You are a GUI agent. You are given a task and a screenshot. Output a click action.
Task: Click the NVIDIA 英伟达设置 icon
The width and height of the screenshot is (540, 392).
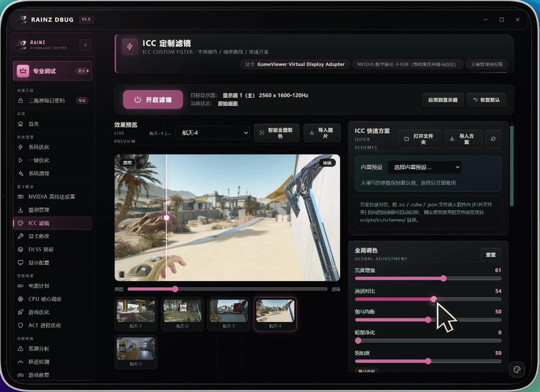point(21,197)
